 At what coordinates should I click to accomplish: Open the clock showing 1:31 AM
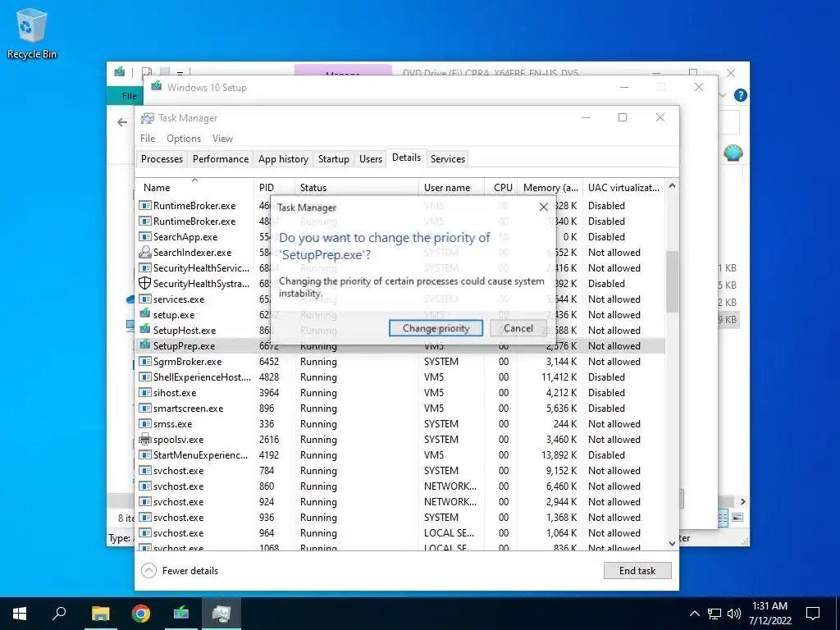tap(769, 614)
